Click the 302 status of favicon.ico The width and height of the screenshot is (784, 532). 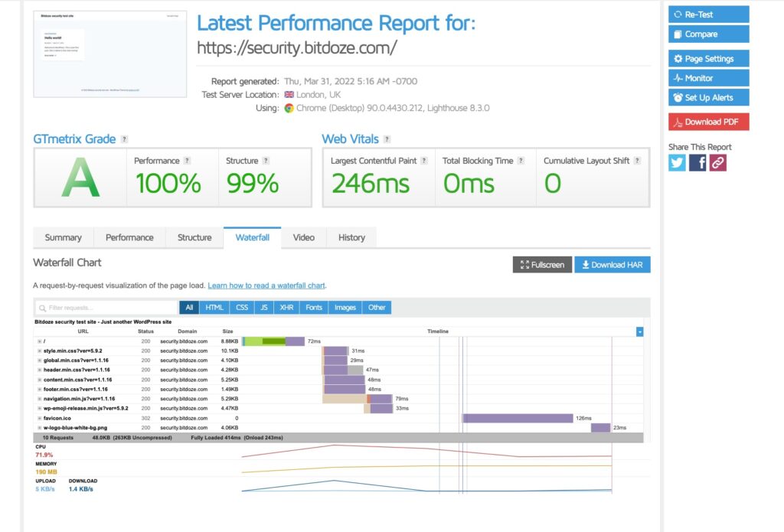click(145, 419)
